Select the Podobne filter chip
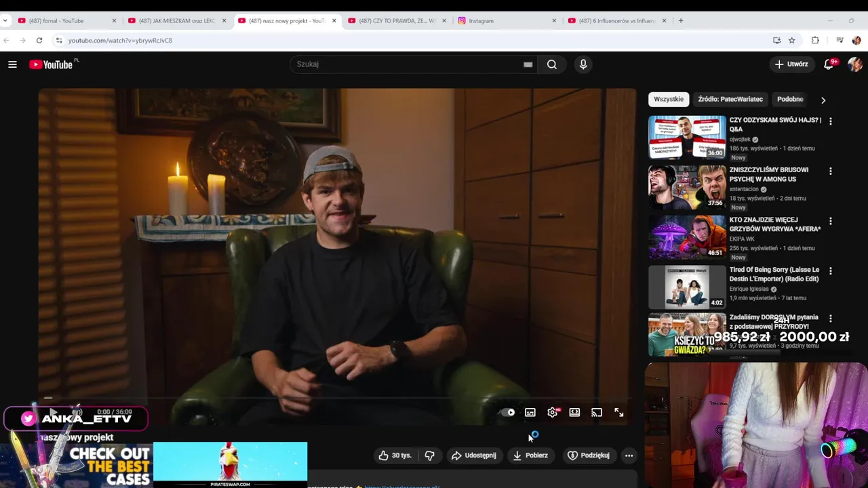 tap(790, 99)
